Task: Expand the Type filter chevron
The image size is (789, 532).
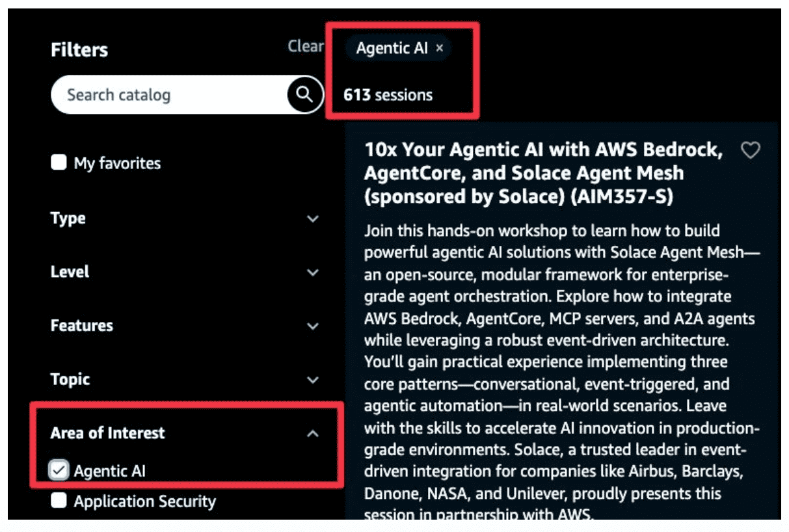Action: [x=313, y=219]
